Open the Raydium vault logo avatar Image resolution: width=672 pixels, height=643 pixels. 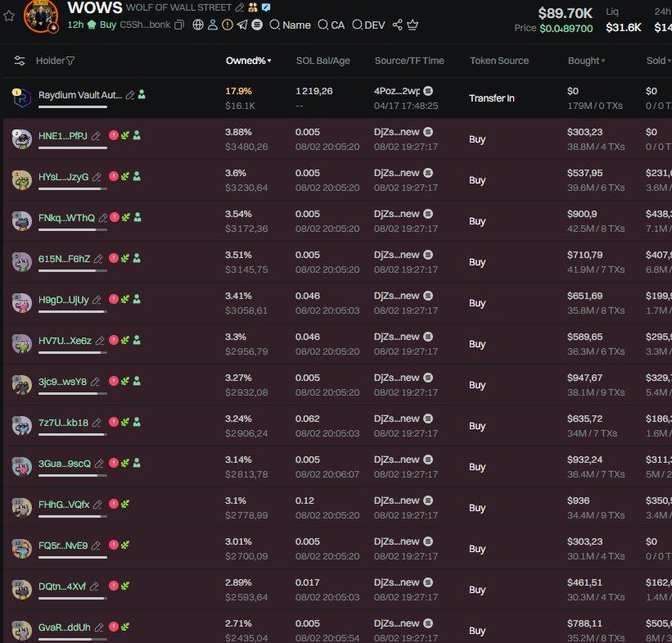coord(22,98)
